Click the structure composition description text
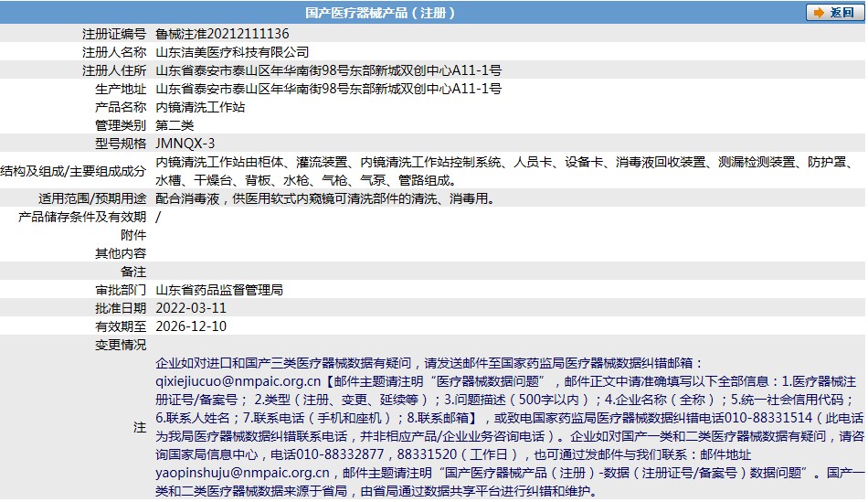This screenshot has height=502, width=868. pyautogui.click(x=504, y=171)
